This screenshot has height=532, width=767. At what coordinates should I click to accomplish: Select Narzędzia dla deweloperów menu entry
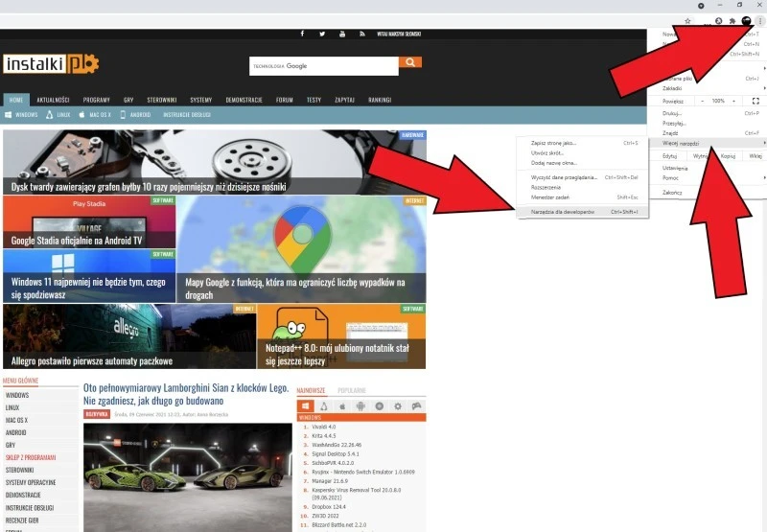(565, 211)
